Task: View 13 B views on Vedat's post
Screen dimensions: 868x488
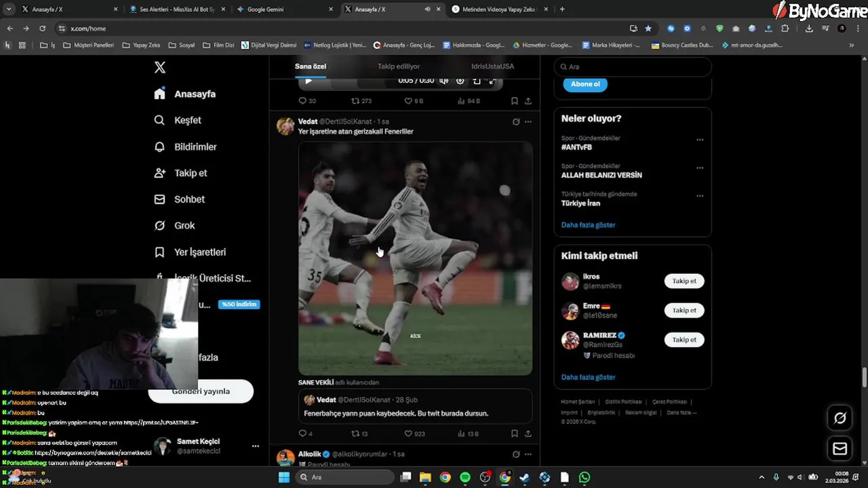Action: tap(468, 434)
